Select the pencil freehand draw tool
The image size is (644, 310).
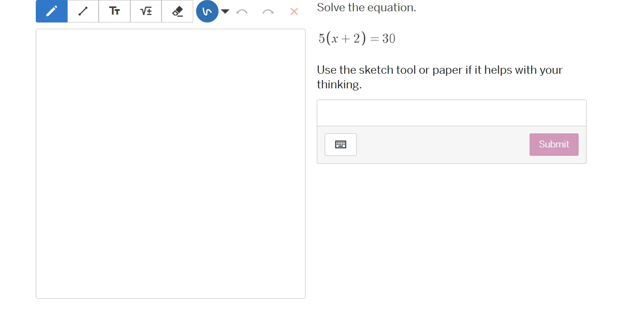pyautogui.click(x=52, y=11)
